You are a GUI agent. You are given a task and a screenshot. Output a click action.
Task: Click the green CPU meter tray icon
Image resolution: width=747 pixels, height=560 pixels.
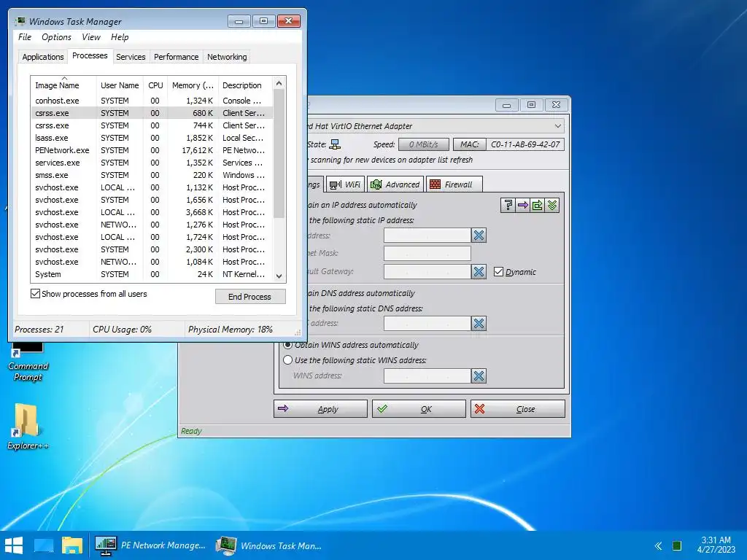(676, 545)
